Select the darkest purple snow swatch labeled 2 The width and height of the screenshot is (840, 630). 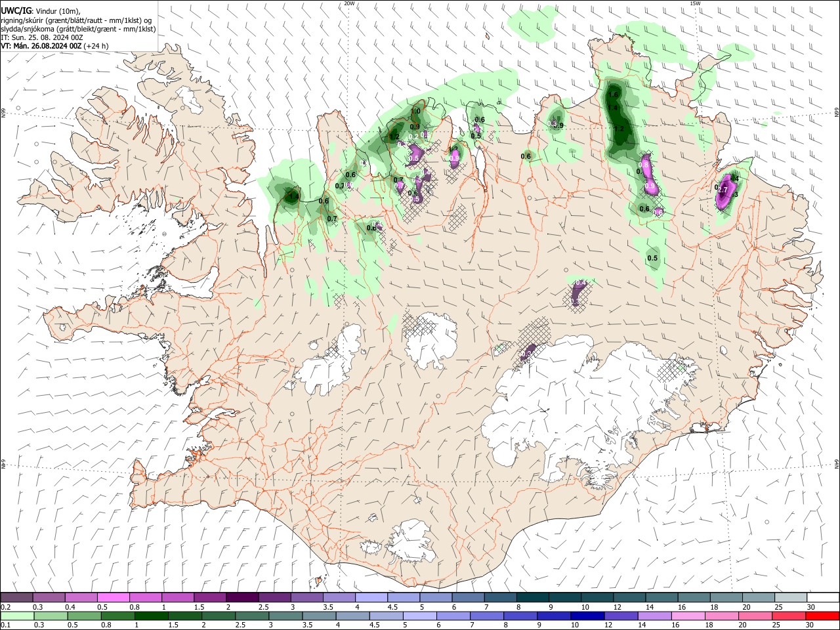coord(242,598)
